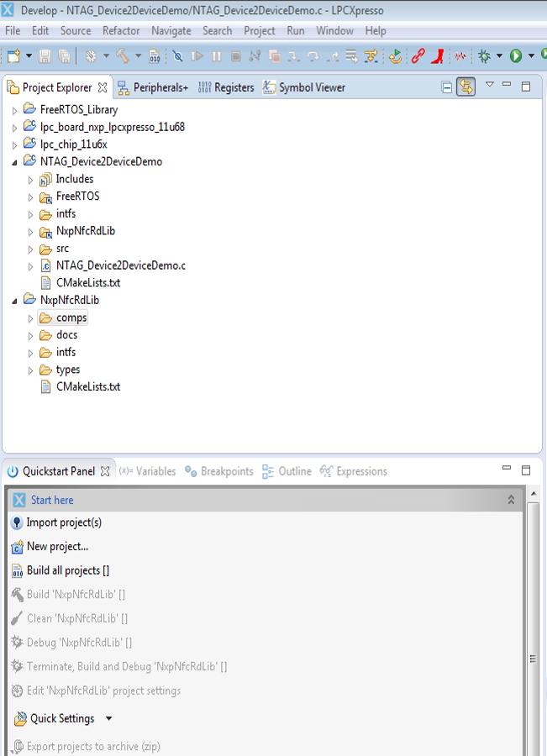
Task: Open the Debug bug dropdown arrow
Action: click(499, 56)
